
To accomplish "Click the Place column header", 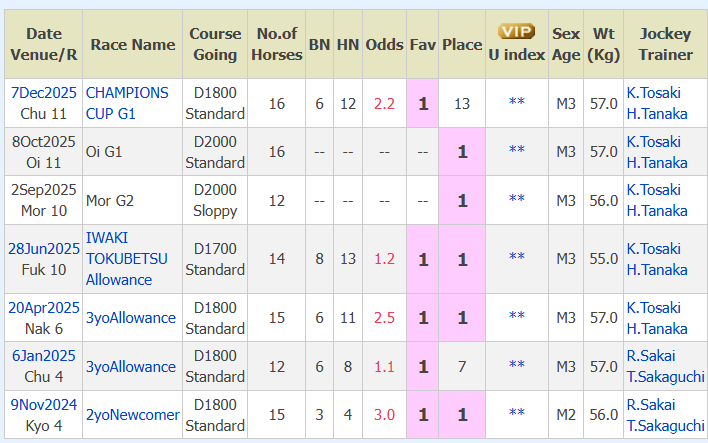I will coord(462,44).
